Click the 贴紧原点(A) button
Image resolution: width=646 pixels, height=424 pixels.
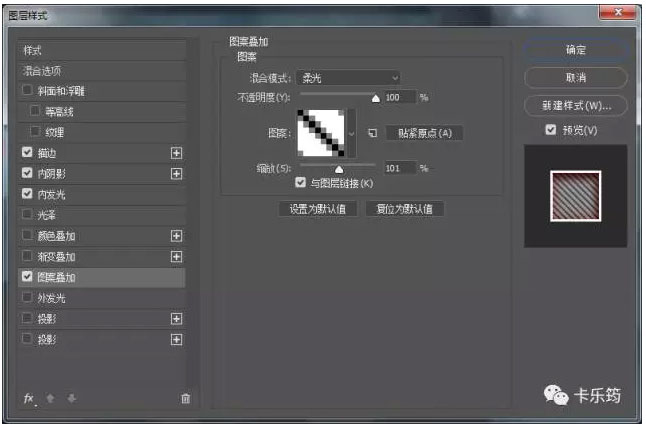[424, 133]
